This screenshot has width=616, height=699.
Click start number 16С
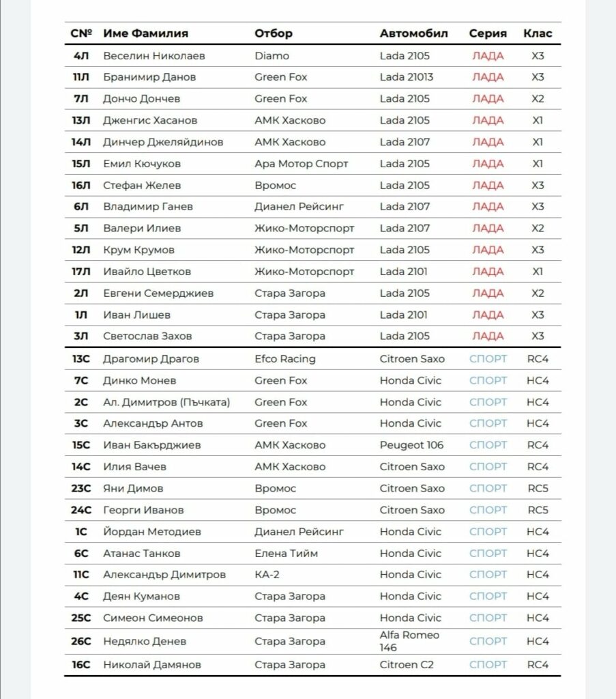(x=81, y=665)
